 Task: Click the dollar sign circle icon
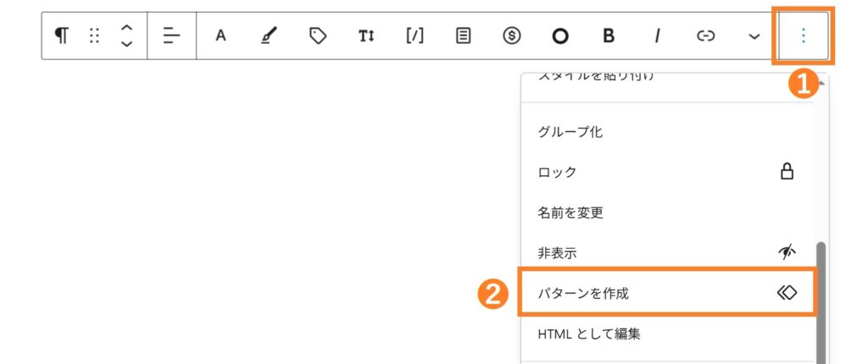tap(512, 36)
